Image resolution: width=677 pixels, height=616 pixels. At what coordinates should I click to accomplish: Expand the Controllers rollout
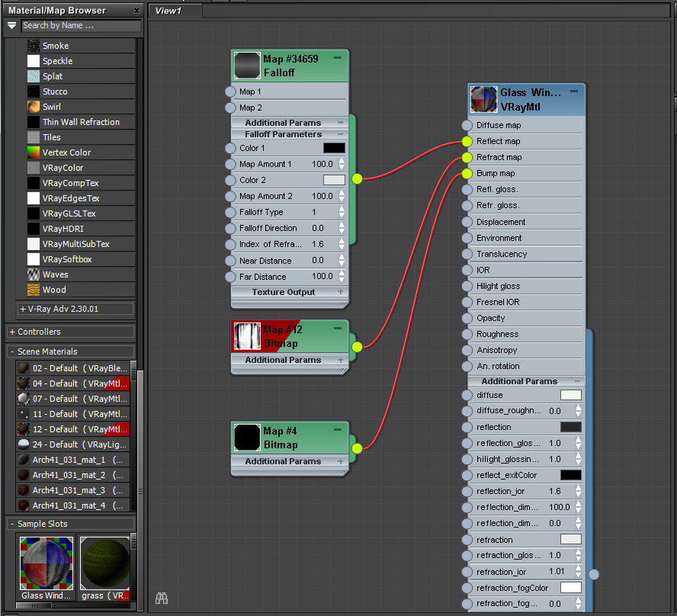click(x=12, y=332)
